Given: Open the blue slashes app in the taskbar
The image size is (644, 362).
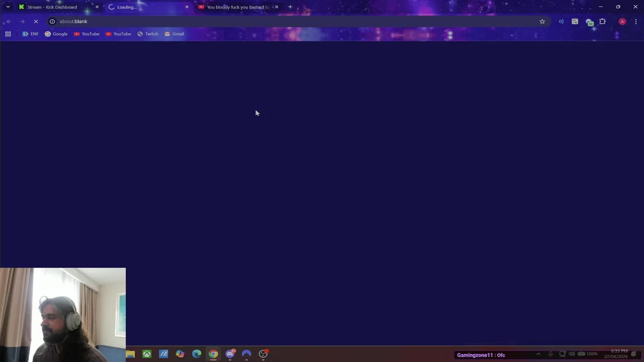Looking at the screenshot, I should click(164, 354).
